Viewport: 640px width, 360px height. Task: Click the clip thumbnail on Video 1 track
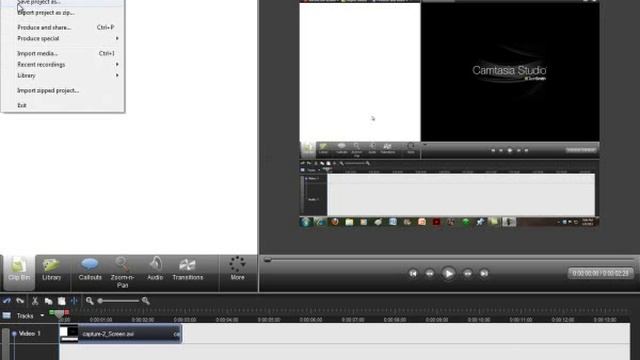[x=69, y=333]
